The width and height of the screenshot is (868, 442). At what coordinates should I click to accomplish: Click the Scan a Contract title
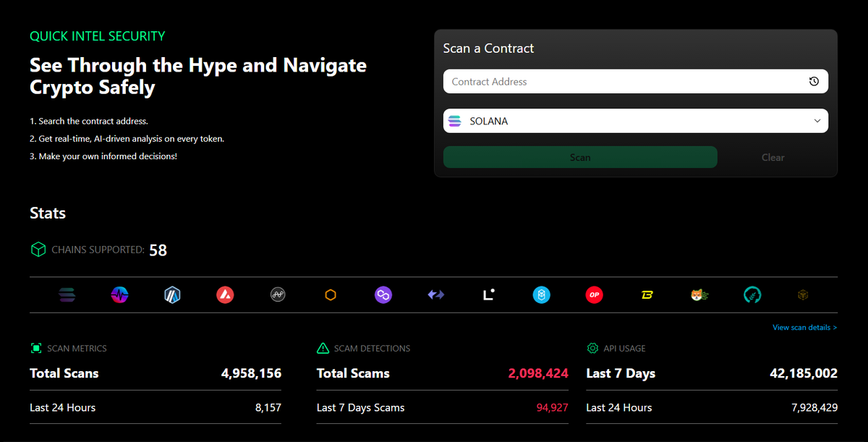(x=488, y=48)
